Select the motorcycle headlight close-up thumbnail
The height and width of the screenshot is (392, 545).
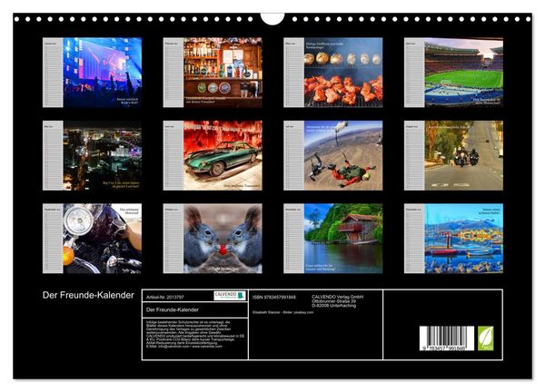pyautogui.click(x=92, y=239)
